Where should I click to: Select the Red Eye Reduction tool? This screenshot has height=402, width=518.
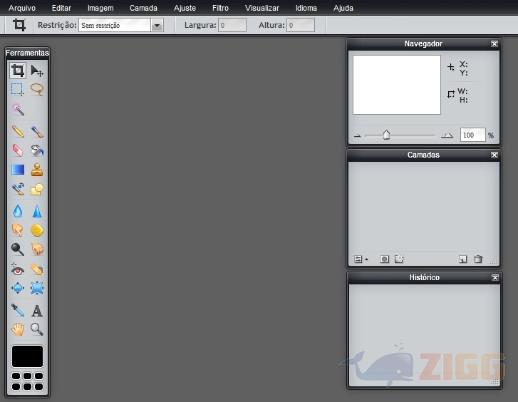pos(18,270)
